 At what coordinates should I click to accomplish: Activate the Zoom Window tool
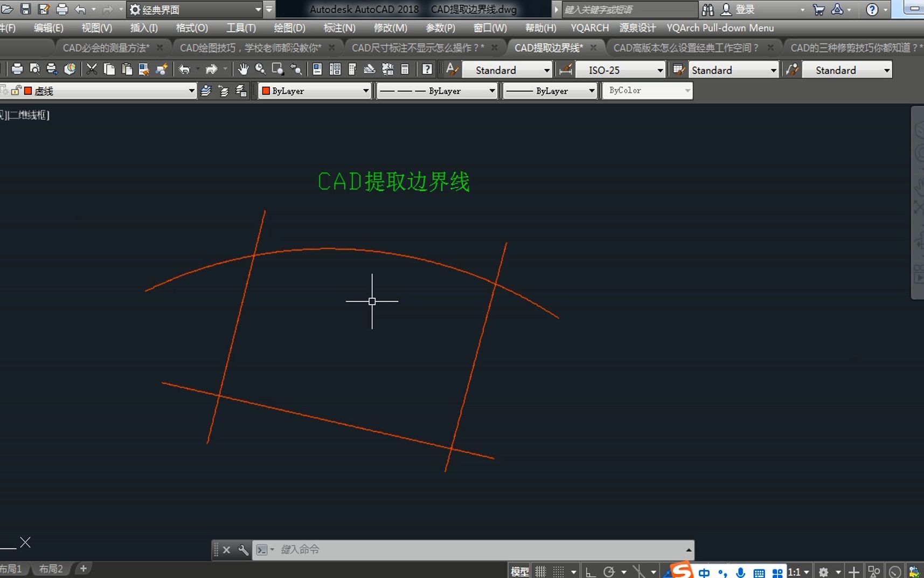[277, 69]
